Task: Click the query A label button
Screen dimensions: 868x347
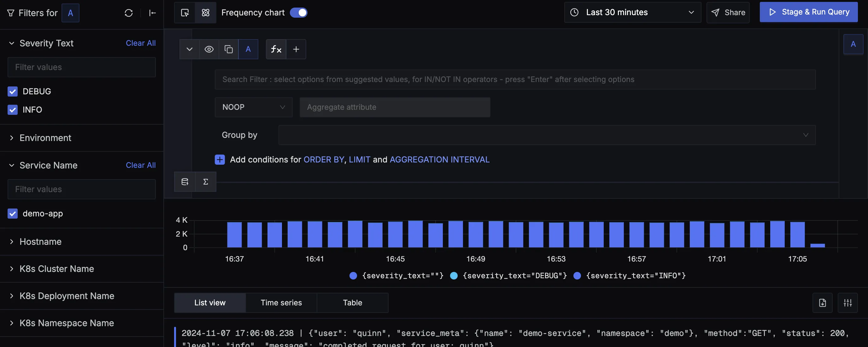Action: click(248, 49)
